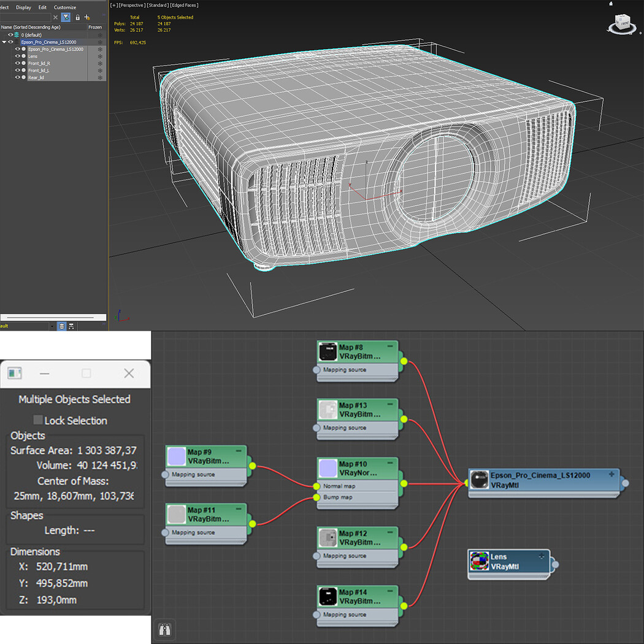Image resolution: width=644 pixels, height=644 pixels.
Task: Click the Measure utility window icon
Action: click(15, 374)
